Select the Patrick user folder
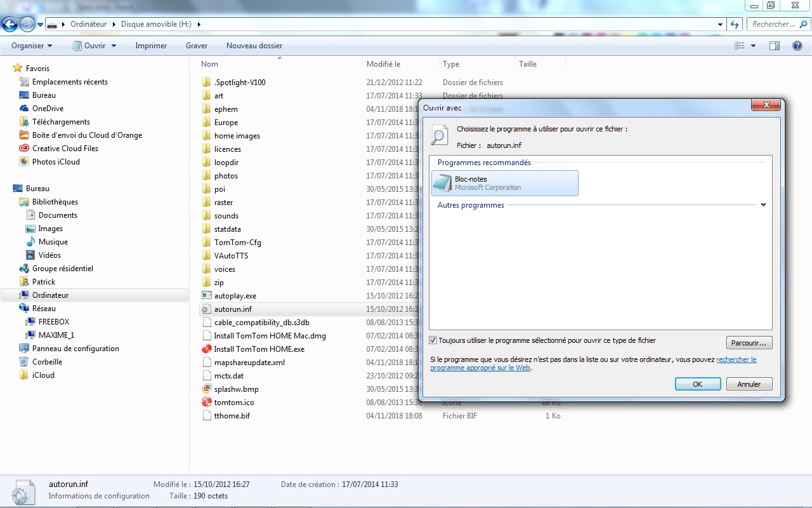 [44, 282]
